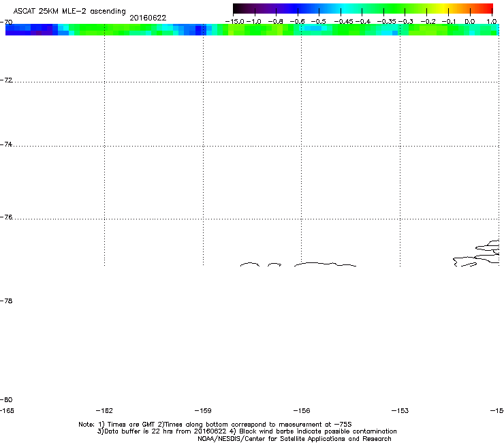Image resolution: width=504 pixels, height=443 pixels.
Task: Click the color bar label -0.3
Action: [x=406, y=22]
